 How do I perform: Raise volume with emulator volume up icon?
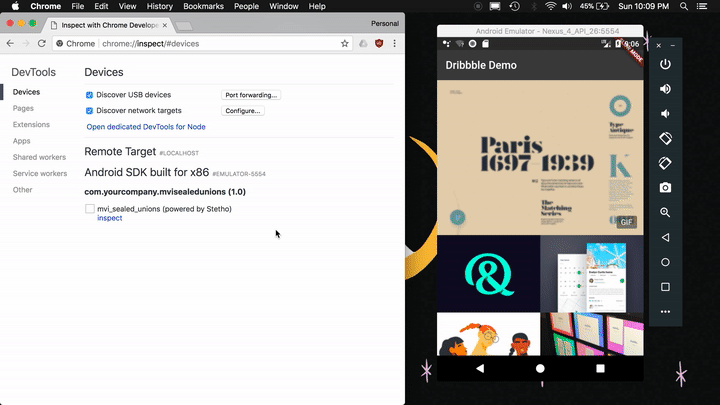[665, 89]
